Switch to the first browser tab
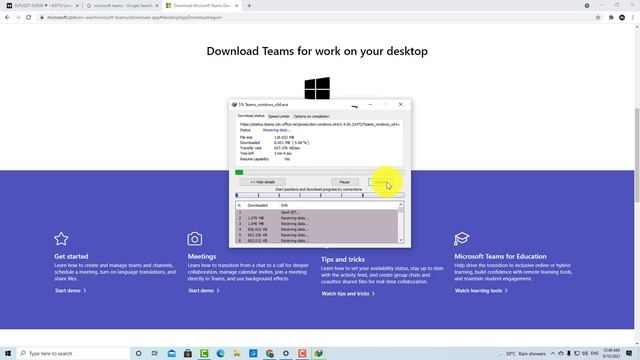Viewport: 640px width, 360px height. 42,6
